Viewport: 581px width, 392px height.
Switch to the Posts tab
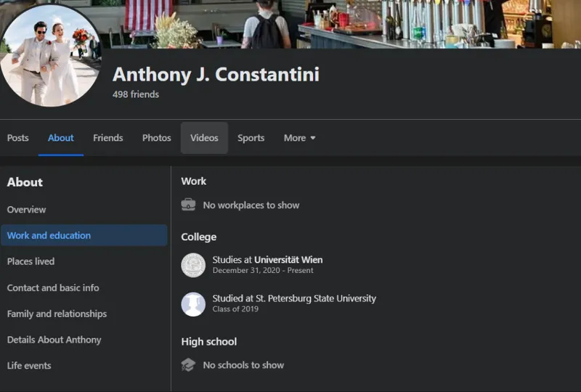18,138
